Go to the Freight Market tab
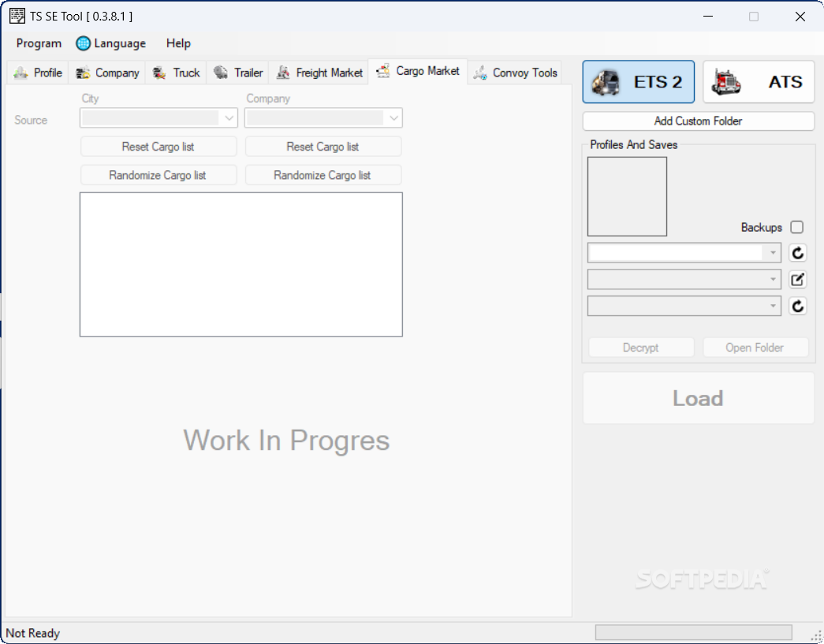 pyautogui.click(x=319, y=73)
